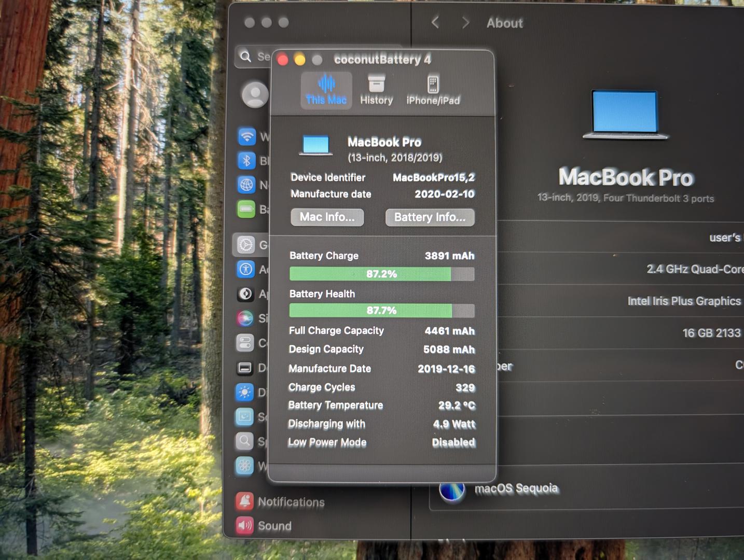Click the macOS Sequoia icon in About
Image resolution: width=744 pixels, height=560 pixels.
click(452, 491)
